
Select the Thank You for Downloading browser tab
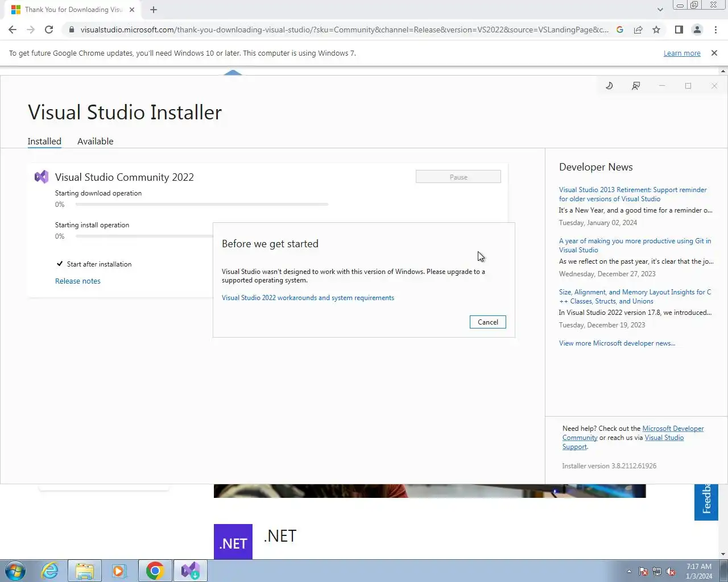pyautogui.click(x=74, y=10)
